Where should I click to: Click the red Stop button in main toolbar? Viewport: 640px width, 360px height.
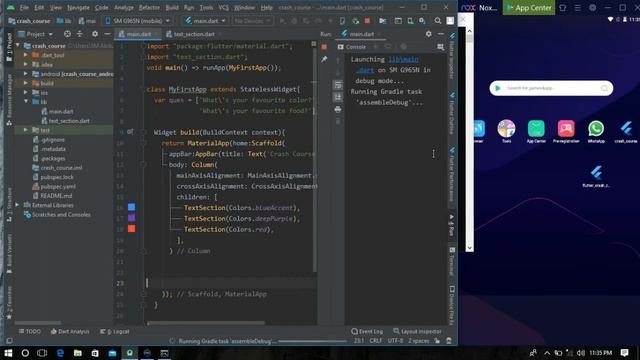(x=367, y=21)
